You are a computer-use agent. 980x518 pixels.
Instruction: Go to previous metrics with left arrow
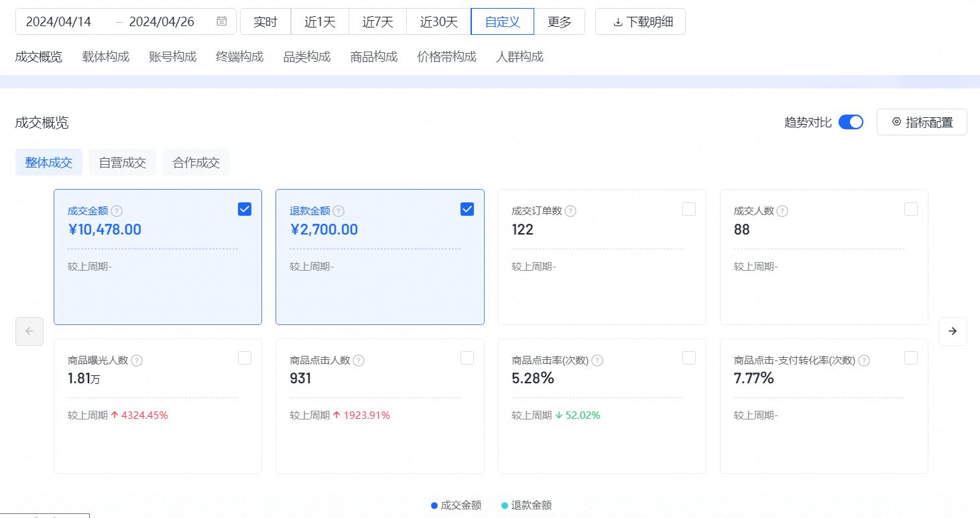tap(29, 331)
